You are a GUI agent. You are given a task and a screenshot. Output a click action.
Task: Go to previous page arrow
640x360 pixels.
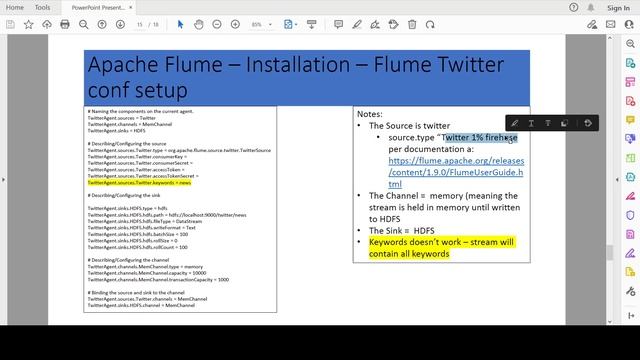point(102,24)
